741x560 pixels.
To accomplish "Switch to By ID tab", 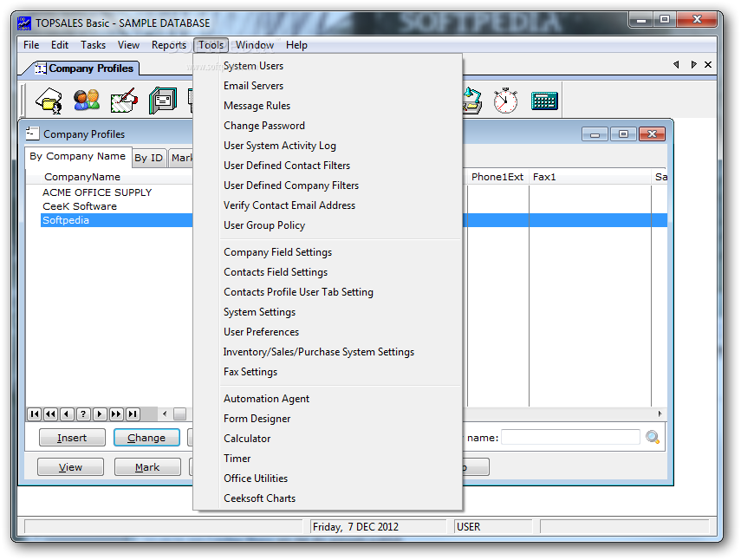I will tap(148, 158).
